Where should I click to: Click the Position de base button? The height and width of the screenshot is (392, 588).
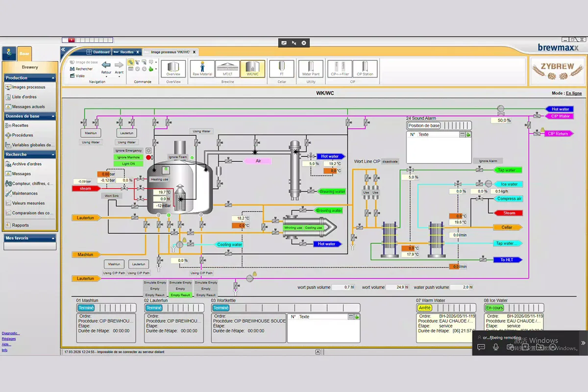click(424, 125)
